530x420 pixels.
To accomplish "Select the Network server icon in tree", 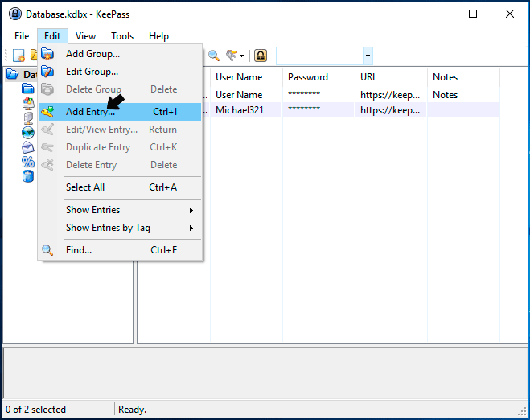I will coord(28,118).
